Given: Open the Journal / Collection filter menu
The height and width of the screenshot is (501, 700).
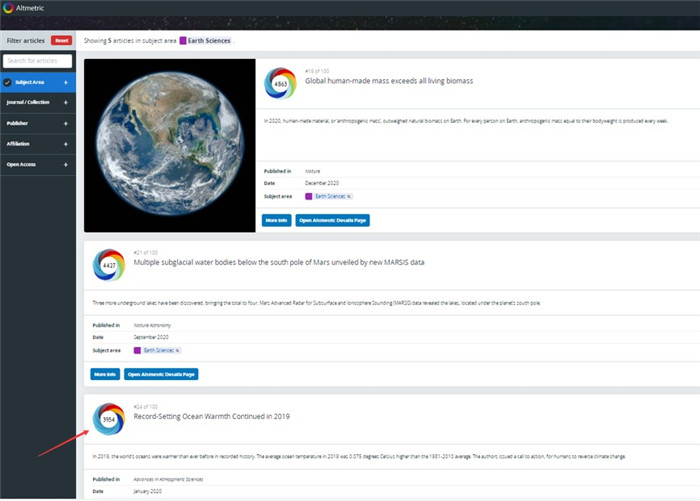Looking at the screenshot, I should (x=30, y=102).
